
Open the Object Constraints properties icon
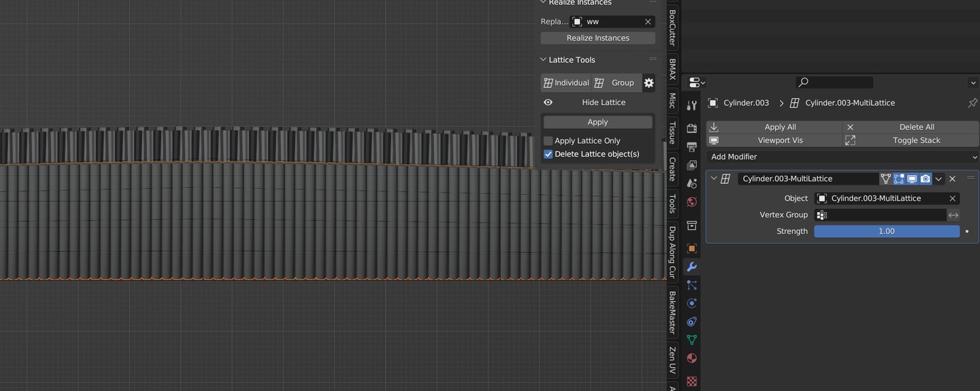click(691, 322)
